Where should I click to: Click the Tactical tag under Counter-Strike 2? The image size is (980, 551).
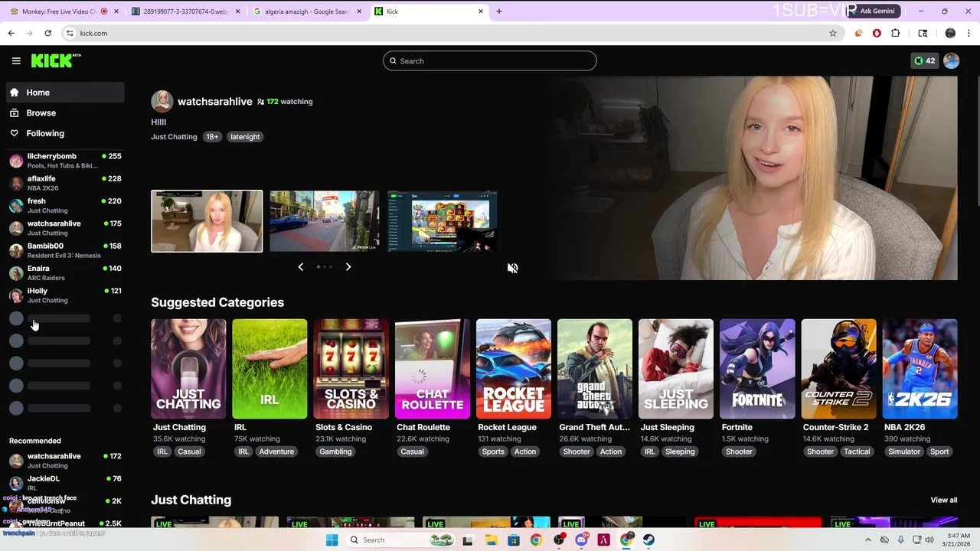(857, 452)
